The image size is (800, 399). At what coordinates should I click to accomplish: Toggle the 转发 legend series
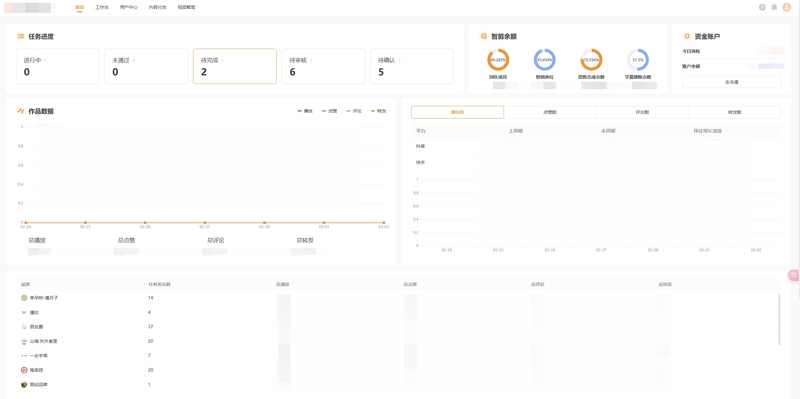(x=378, y=111)
